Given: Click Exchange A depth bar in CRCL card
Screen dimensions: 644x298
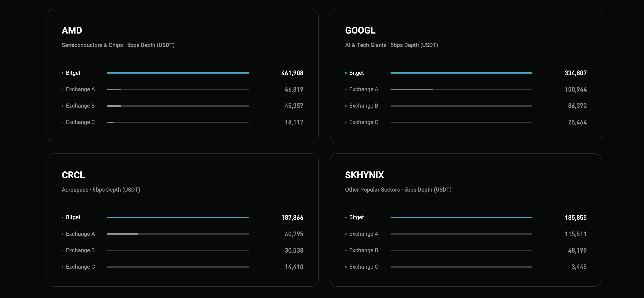Looking at the screenshot, I should [178, 234].
